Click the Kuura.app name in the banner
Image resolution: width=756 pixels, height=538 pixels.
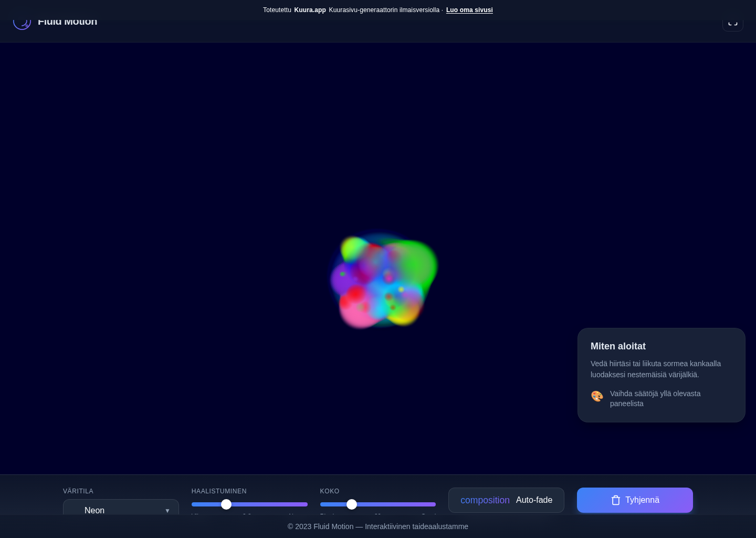point(310,10)
